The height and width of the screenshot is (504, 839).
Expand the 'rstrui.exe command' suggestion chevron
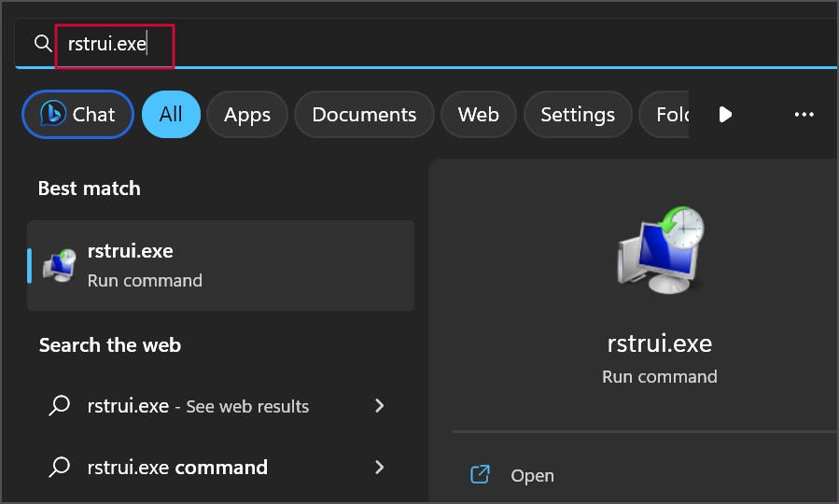point(379,467)
